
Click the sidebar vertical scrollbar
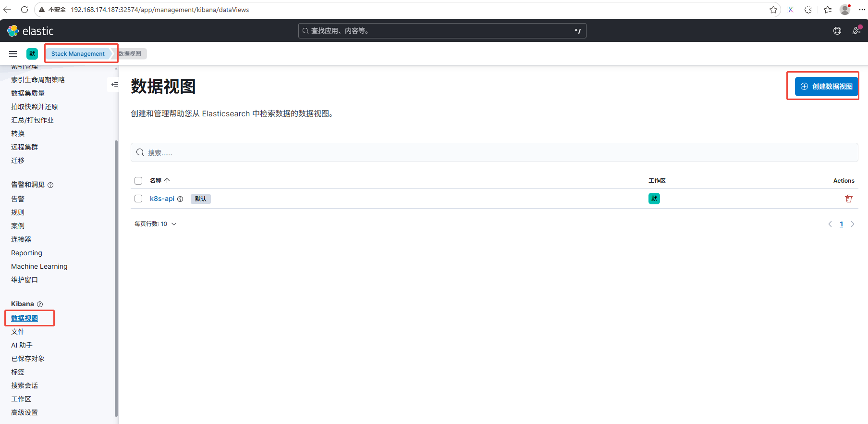click(116, 279)
